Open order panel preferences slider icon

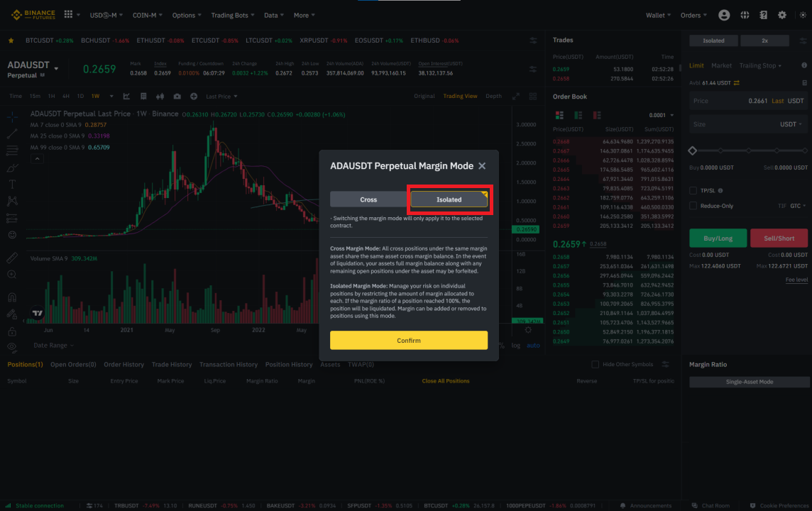coord(803,40)
